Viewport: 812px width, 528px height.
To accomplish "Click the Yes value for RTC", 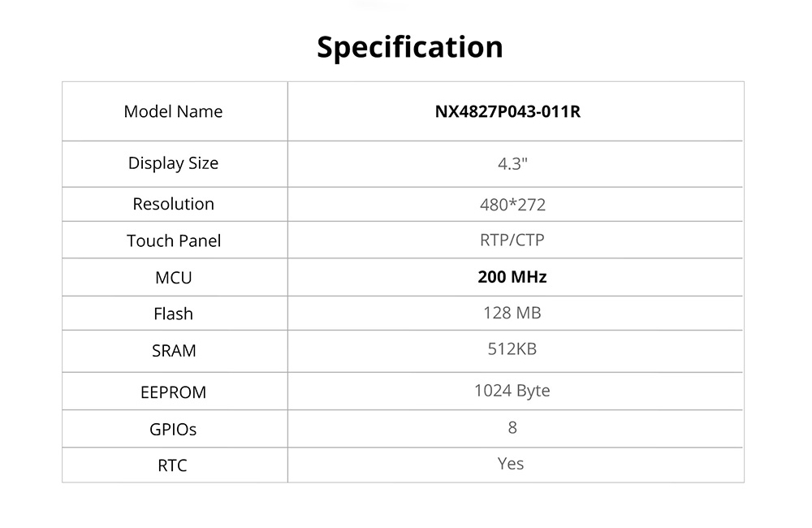I will (x=511, y=464).
